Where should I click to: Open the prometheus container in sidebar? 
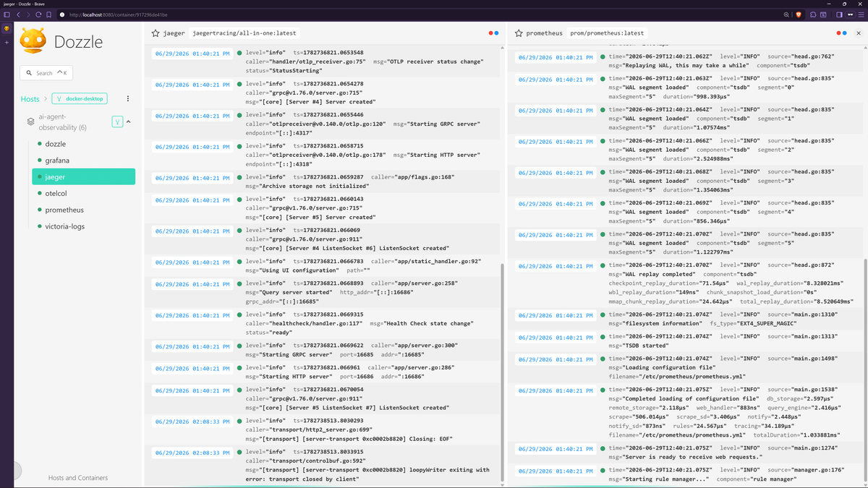(x=83, y=210)
